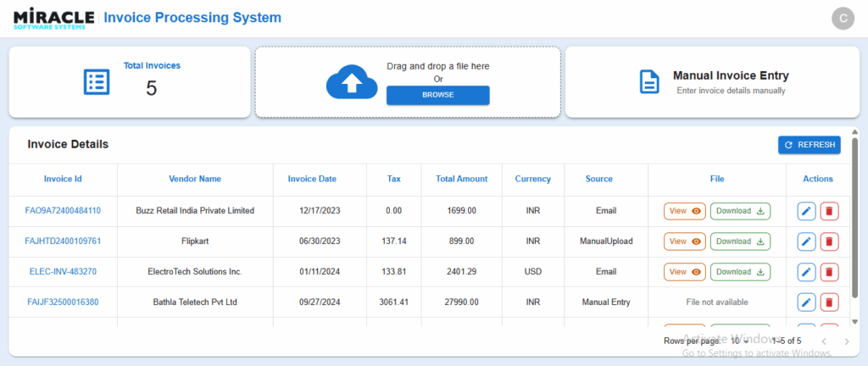Open invoice link FAJHTD2400109761
Image resolution: width=868 pixels, height=366 pixels.
[x=63, y=241]
